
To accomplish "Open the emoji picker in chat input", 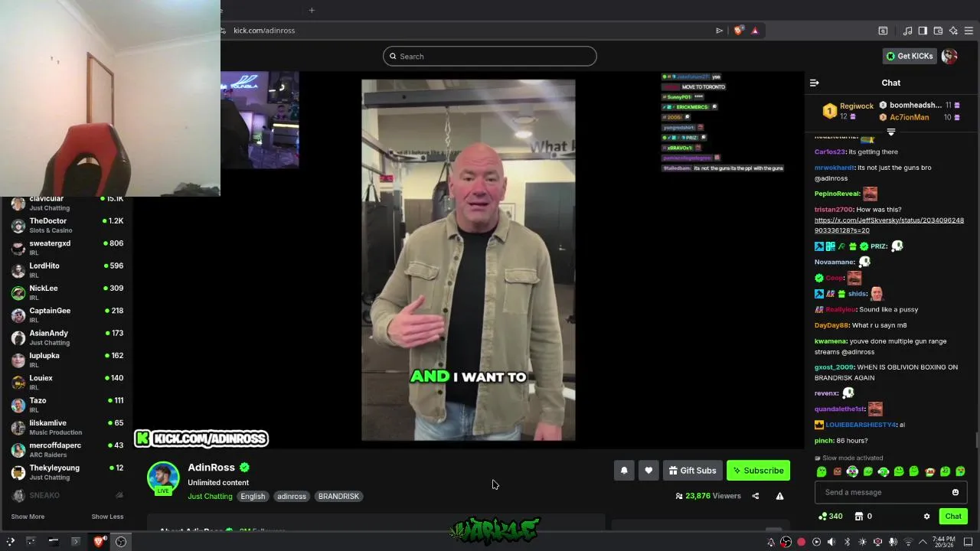I will tap(955, 492).
